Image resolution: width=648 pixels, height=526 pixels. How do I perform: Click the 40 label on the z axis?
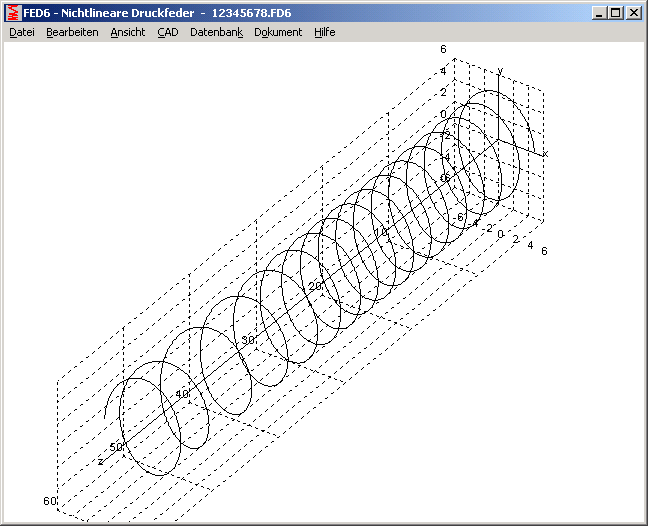pos(181,394)
